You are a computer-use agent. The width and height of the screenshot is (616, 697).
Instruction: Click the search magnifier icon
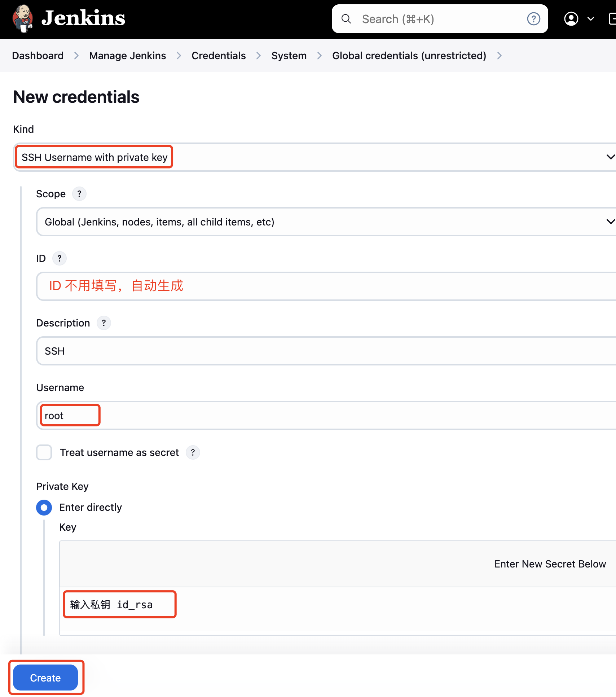(346, 19)
